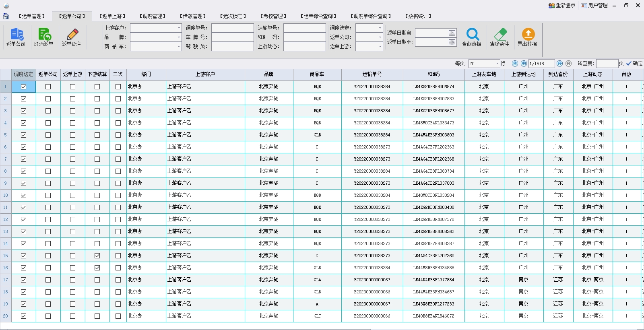The height and width of the screenshot is (330, 644).
Task: Check 返单上游 box in row 3
Action: [72, 111]
